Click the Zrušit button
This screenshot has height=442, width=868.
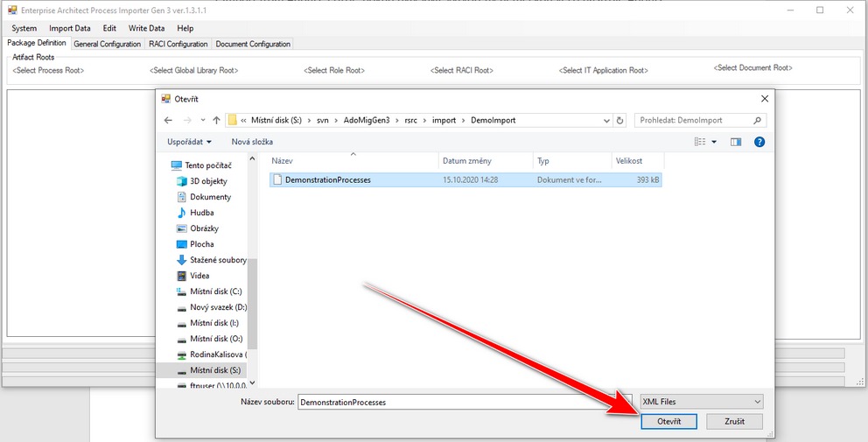735,422
